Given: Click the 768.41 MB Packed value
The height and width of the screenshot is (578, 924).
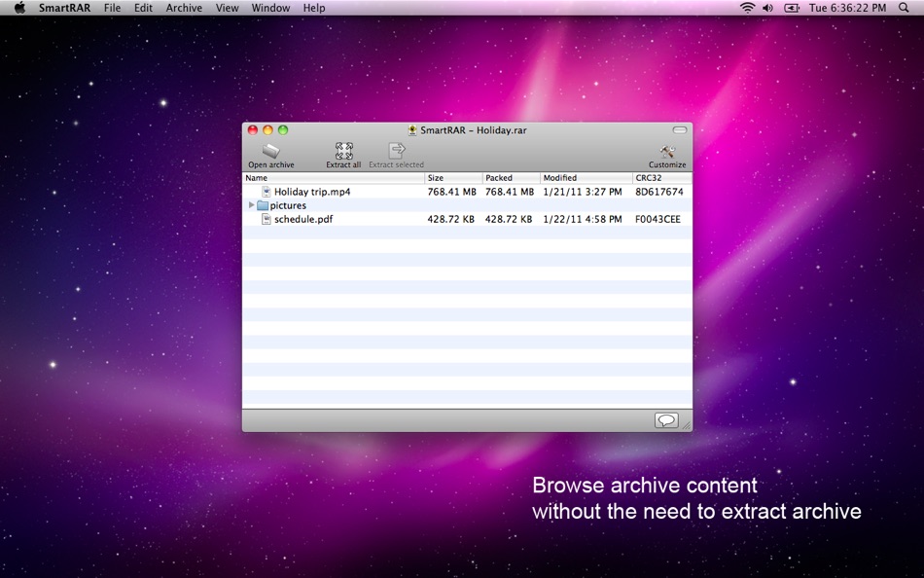Looking at the screenshot, I should (510, 192).
